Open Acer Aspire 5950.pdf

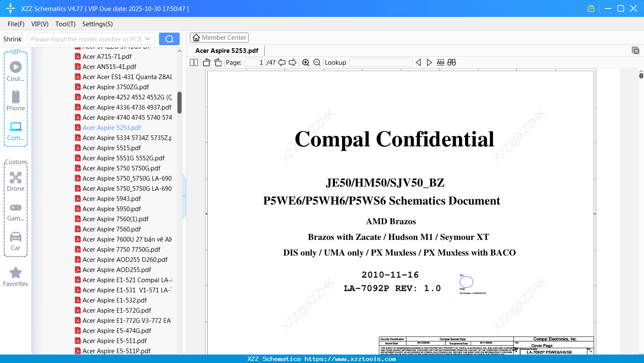pos(112,209)
